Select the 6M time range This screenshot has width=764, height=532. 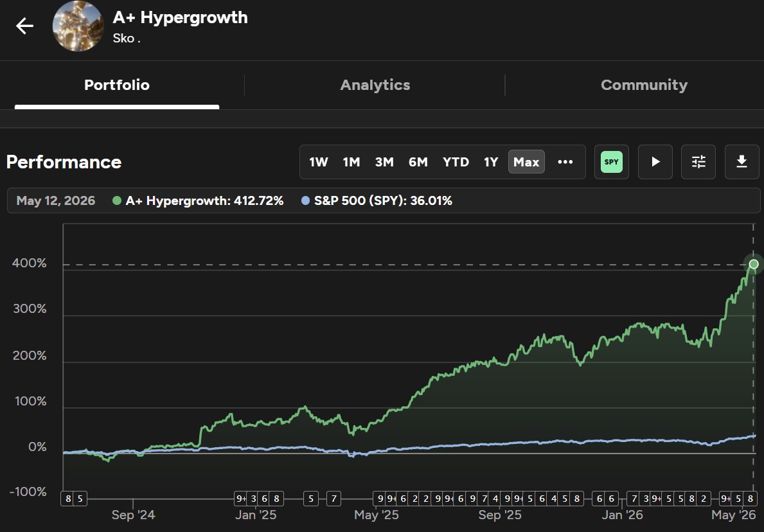[x=418, y=162]
